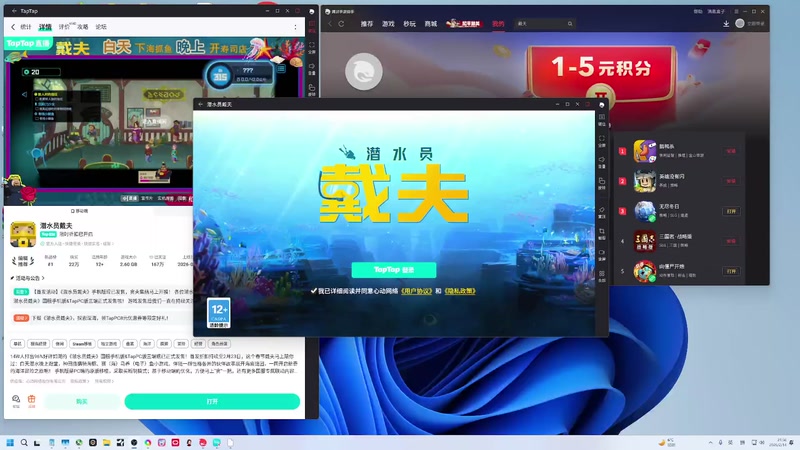Open the downloads icon in the Tencent app

click(x=726, y=23)
